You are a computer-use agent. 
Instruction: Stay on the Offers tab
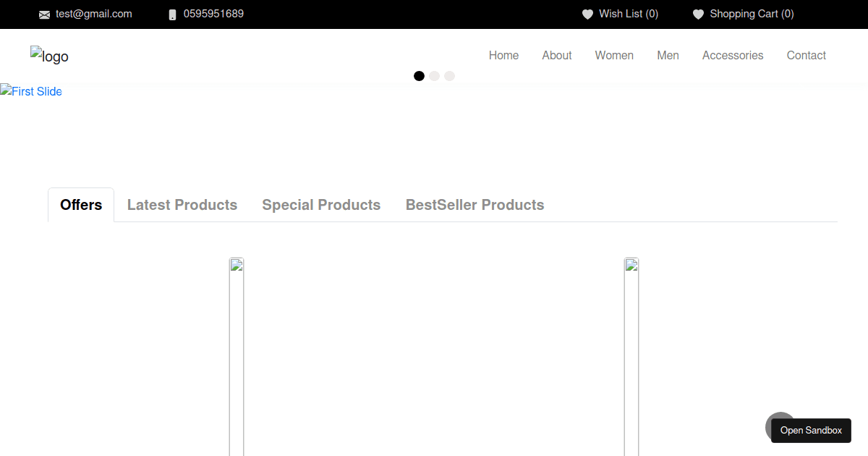click(80, 205)
